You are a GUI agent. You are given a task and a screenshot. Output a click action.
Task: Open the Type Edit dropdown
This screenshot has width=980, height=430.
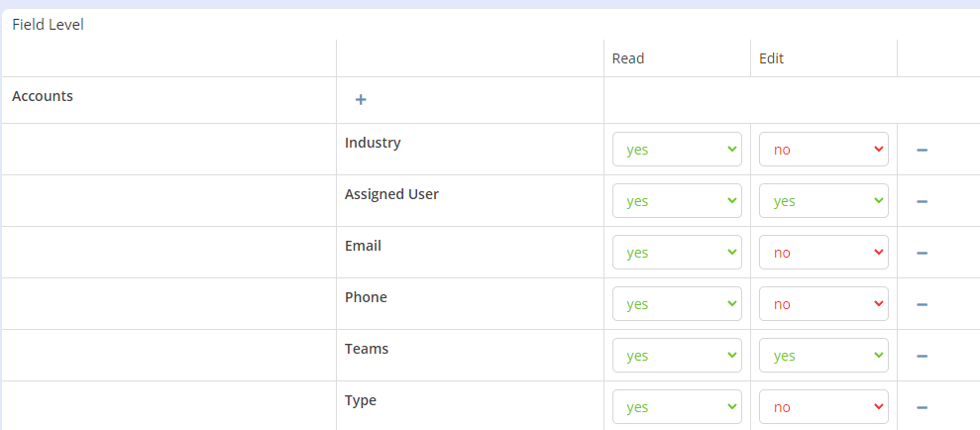823,407
